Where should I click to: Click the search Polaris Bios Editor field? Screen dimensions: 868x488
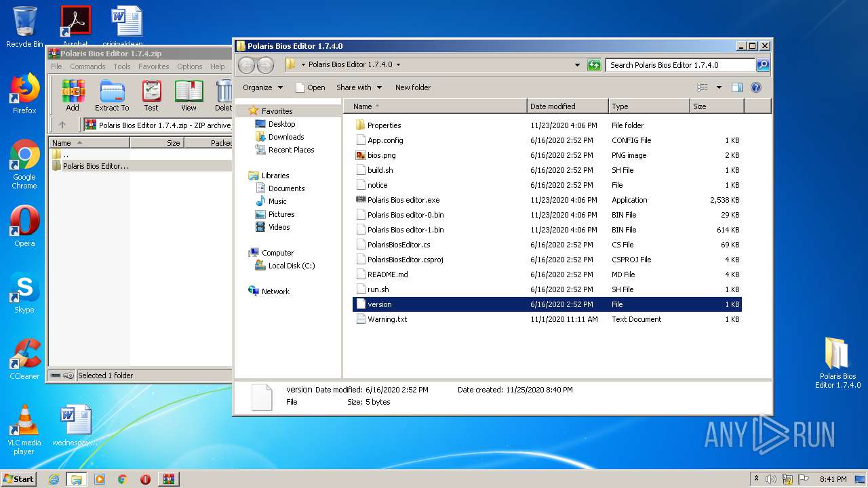pos(680,65)
